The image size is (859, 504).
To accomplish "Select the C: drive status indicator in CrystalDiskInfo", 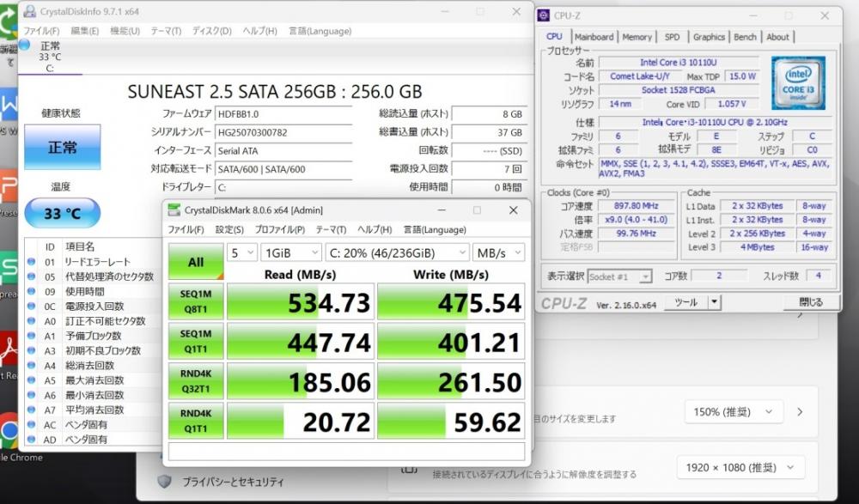I will click(x=49, y=57).
